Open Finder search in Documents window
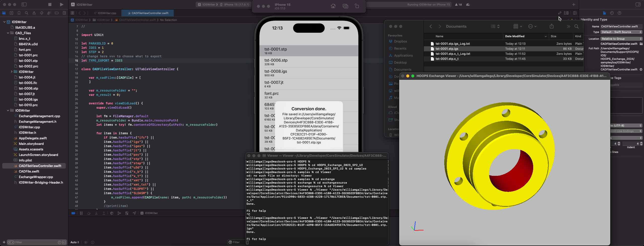 pos(577,26)
